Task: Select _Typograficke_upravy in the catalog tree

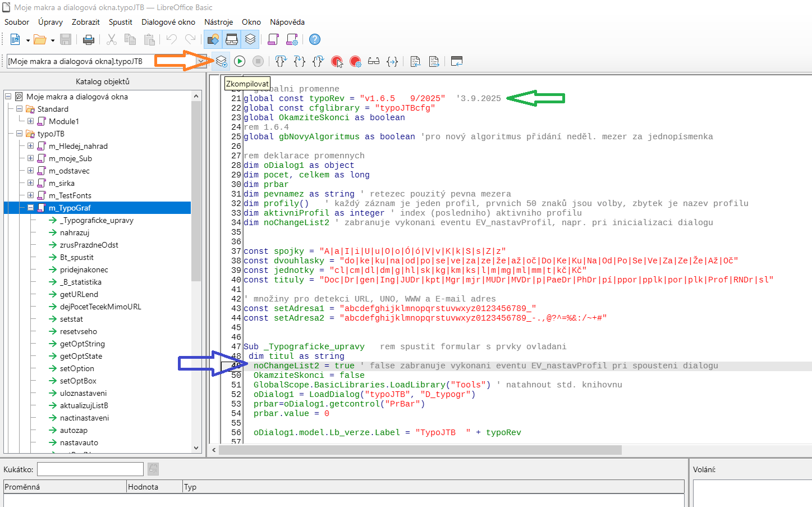Action: tap(97, 220)
